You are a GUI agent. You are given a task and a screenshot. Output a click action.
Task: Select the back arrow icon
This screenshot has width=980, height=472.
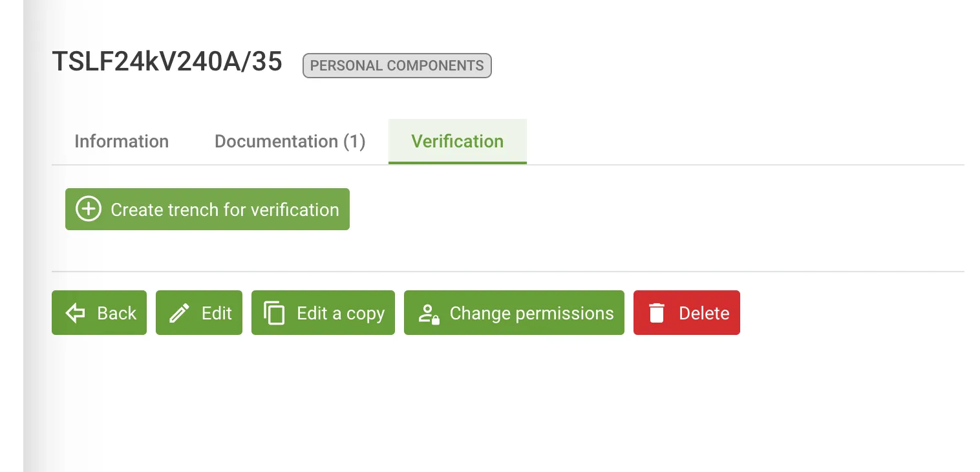pyautogui.click(x=75, y=312)
